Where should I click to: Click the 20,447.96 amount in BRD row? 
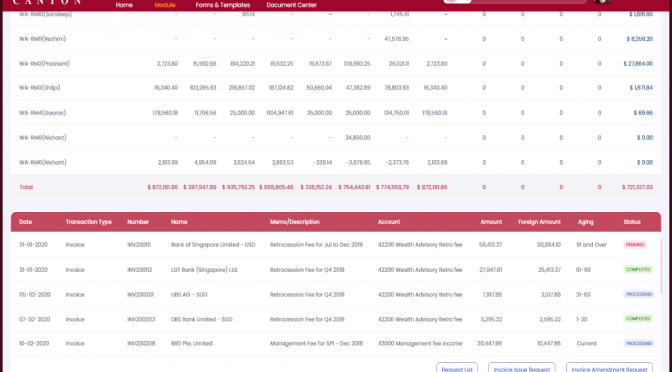pos(489,344)
